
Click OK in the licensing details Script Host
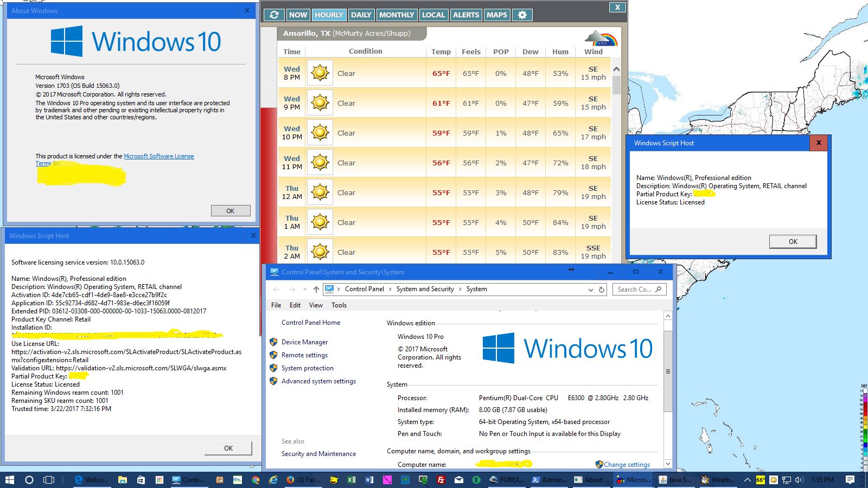228,448
